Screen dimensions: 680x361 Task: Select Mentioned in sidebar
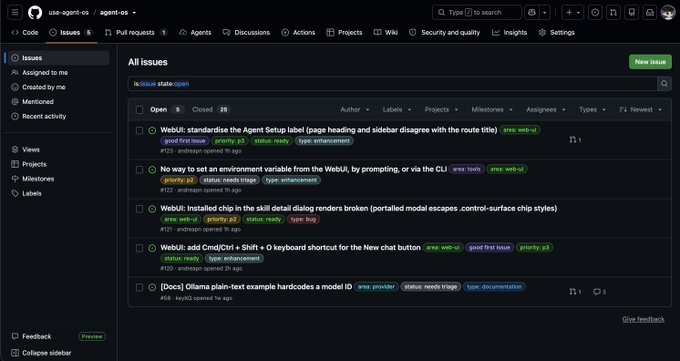[58, 102]
